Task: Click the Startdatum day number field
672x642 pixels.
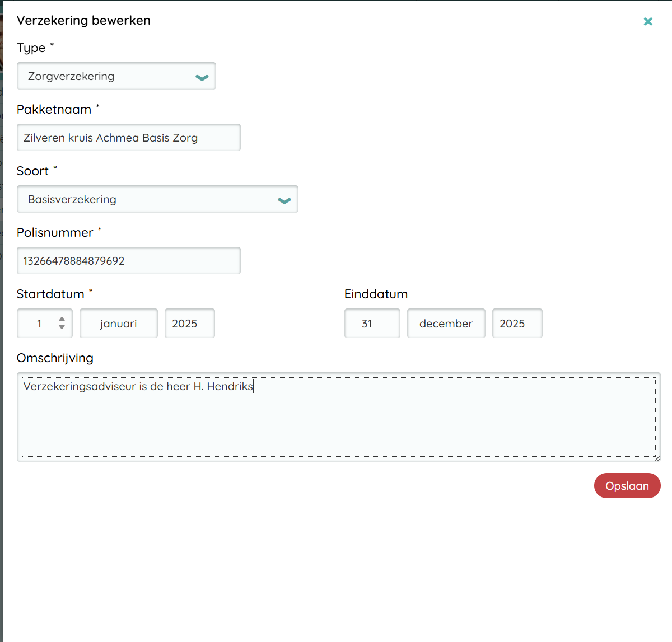Action: tap(38, 324)
